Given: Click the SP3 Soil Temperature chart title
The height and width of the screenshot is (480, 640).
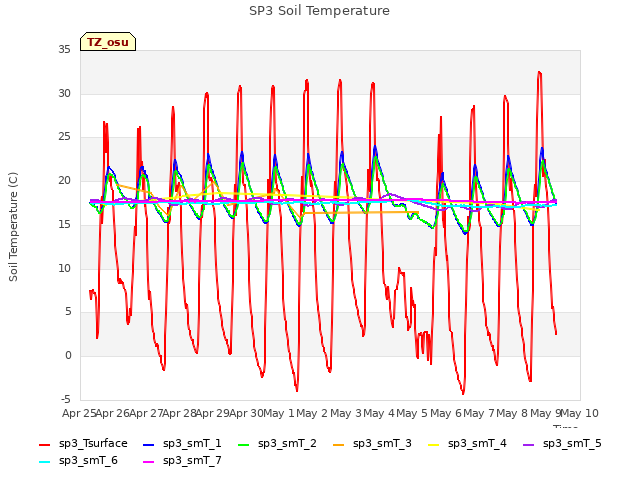Looking at the screenshot, I should (319, 11).
